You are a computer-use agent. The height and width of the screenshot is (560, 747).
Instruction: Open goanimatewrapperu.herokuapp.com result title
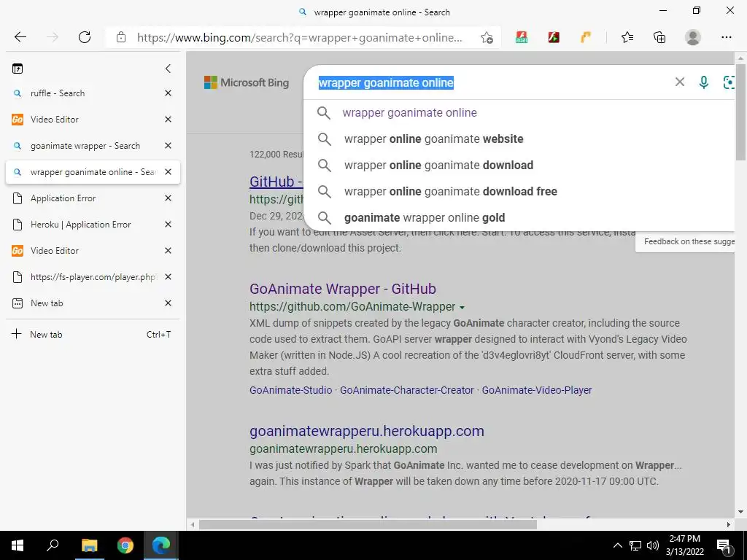(367, 431)
